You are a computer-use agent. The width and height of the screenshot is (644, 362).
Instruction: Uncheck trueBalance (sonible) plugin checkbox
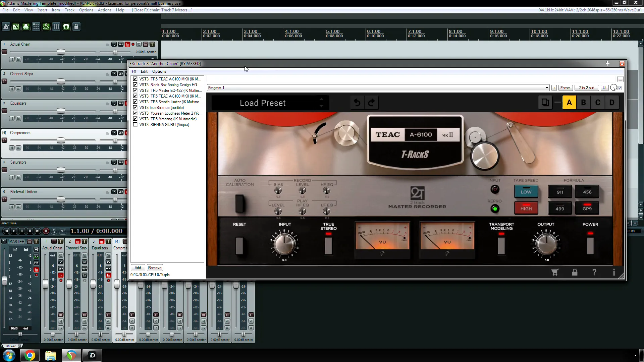135,108
